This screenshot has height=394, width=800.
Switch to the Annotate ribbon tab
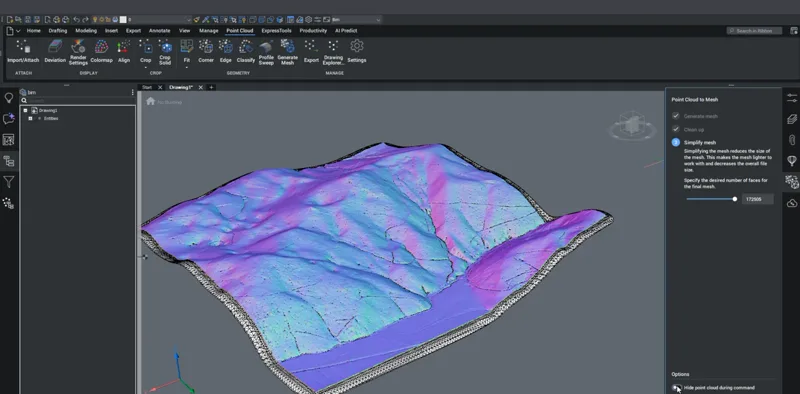pyautogui.click(x=159, y=31)
